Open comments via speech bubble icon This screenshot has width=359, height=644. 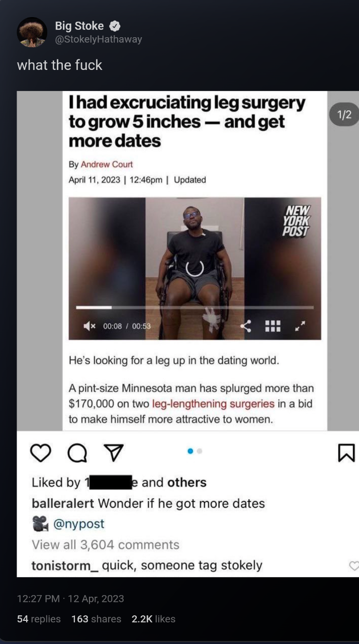tap(76, 453)
